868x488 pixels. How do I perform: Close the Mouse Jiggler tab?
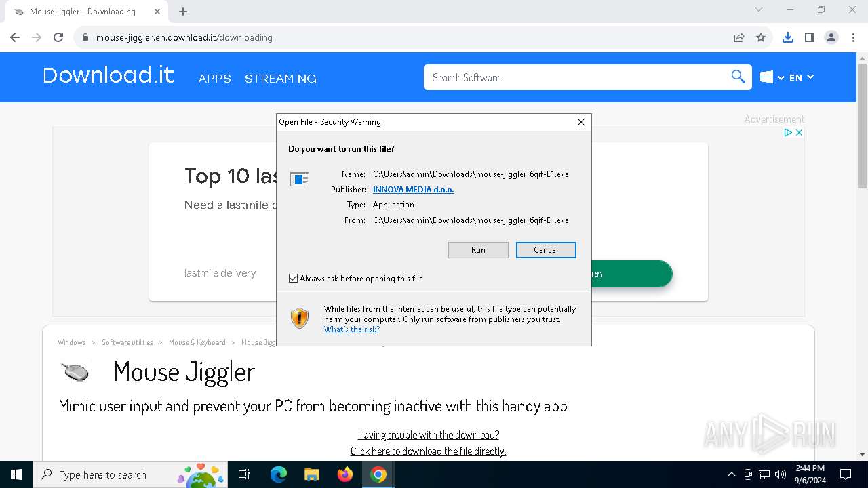157,12
